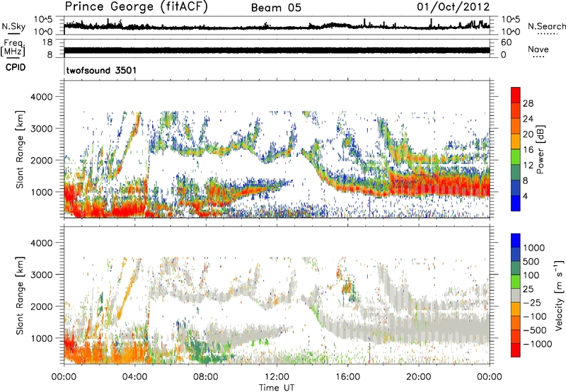Select the '4' power colorbar tick

[526, 197]
